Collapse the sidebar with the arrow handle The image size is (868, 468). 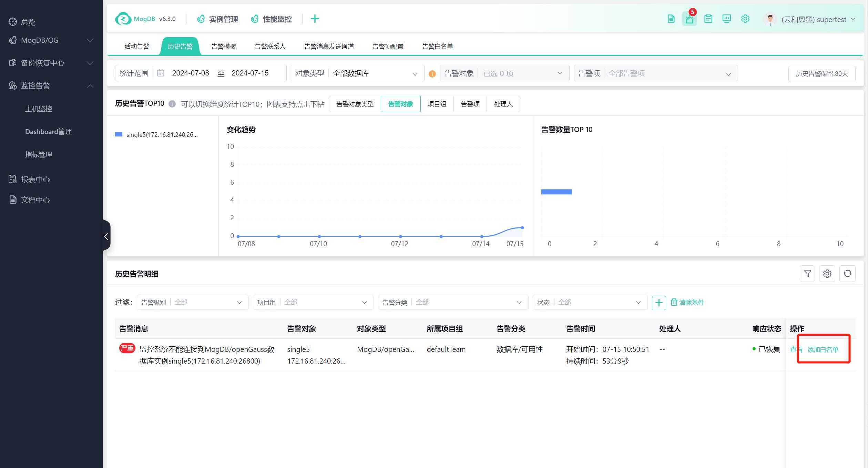(106, 236)
